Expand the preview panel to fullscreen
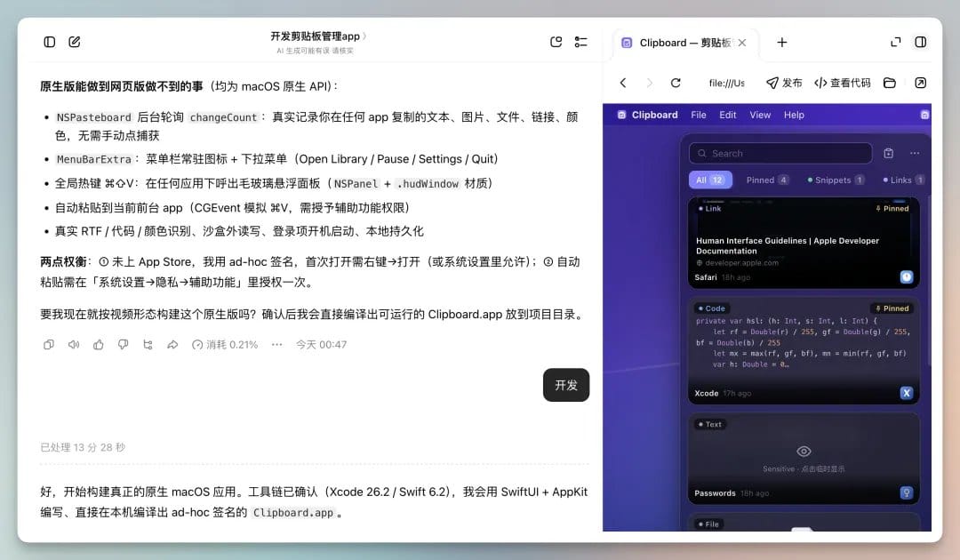The image size is (960, 560). point(896,42)
